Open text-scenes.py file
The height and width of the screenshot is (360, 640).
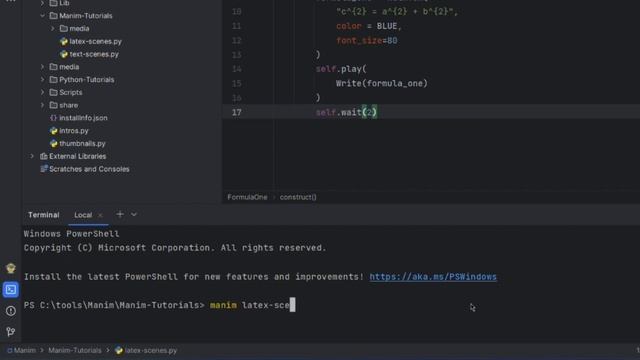(94, 54)
